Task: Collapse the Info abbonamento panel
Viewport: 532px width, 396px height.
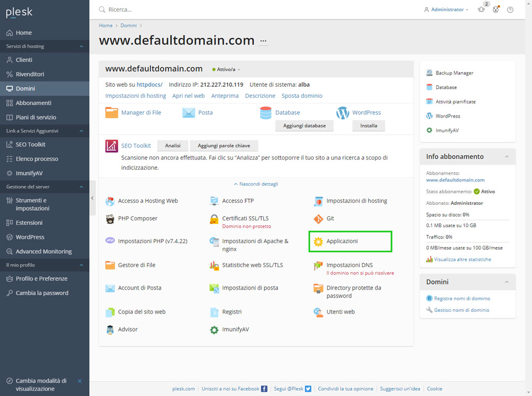Action: [506, 156]
